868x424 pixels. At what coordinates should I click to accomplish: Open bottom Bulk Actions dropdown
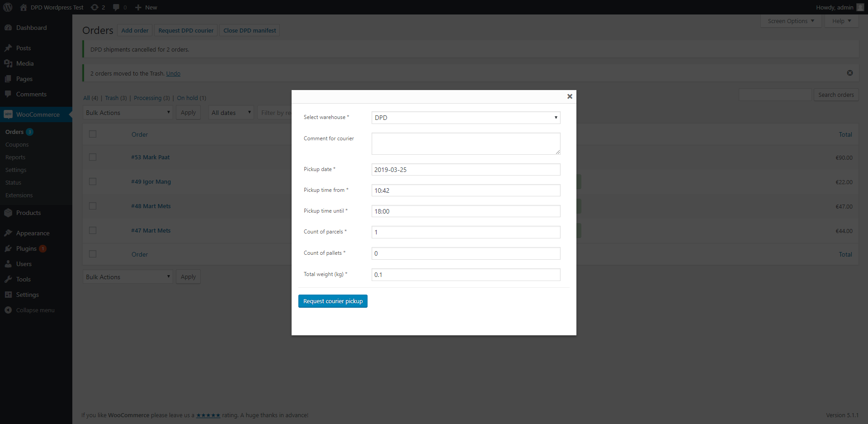pyautogui.click(x=127, y=277)
